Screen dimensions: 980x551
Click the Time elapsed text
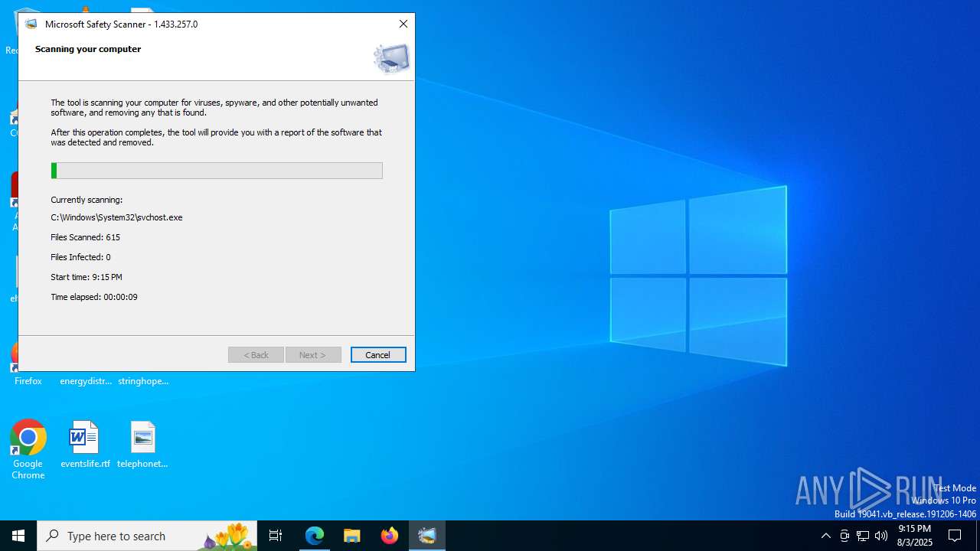94,297
